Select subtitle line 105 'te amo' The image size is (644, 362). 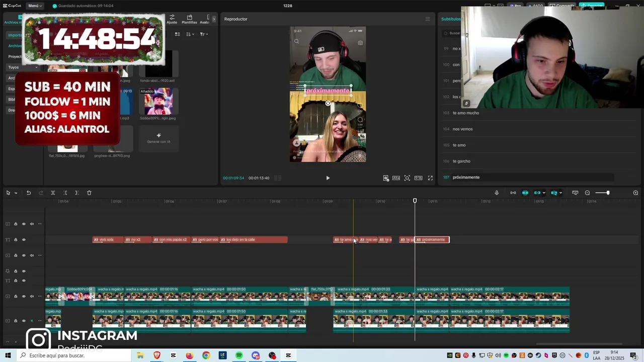click(x=459, y=145)
